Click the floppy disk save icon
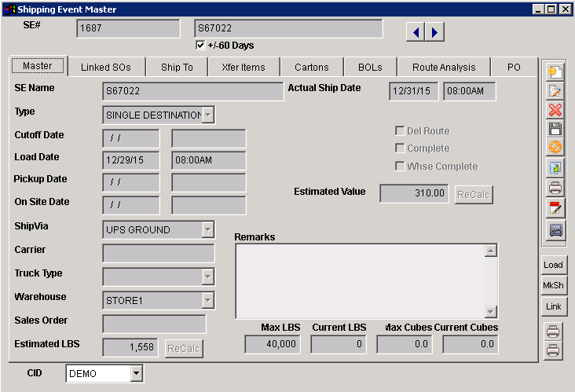This screenshot has height=392, width=575. [x=555, y=129]
